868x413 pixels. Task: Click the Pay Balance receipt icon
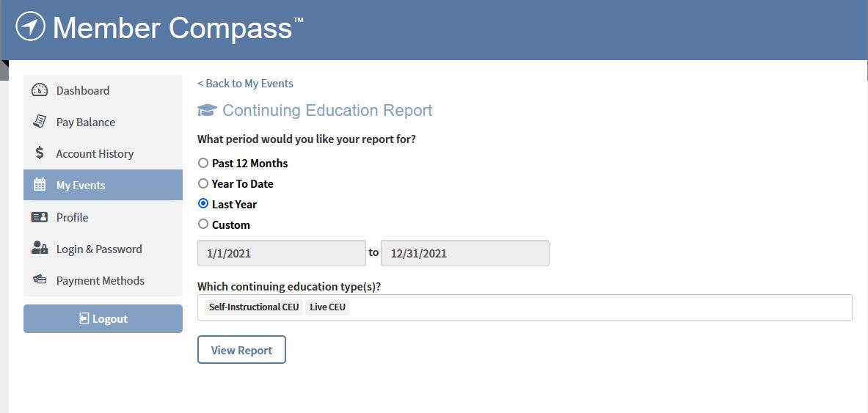(x=40, y=122)
